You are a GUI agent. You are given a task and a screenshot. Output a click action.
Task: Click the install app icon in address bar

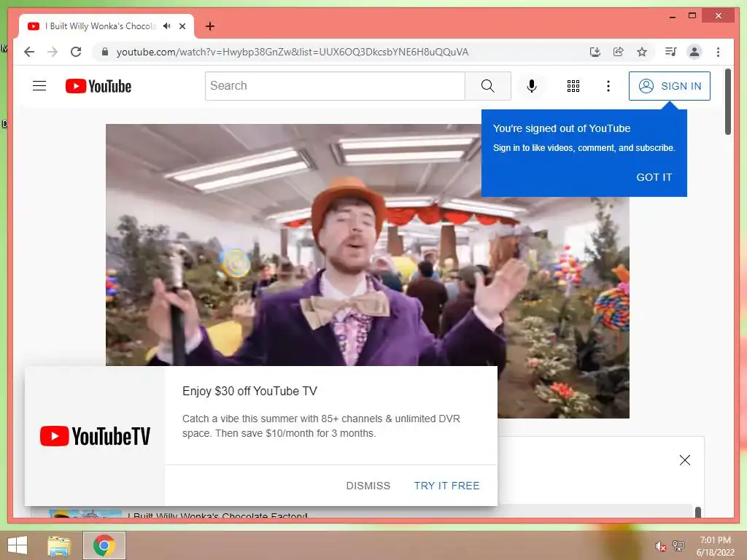(595, 52)
